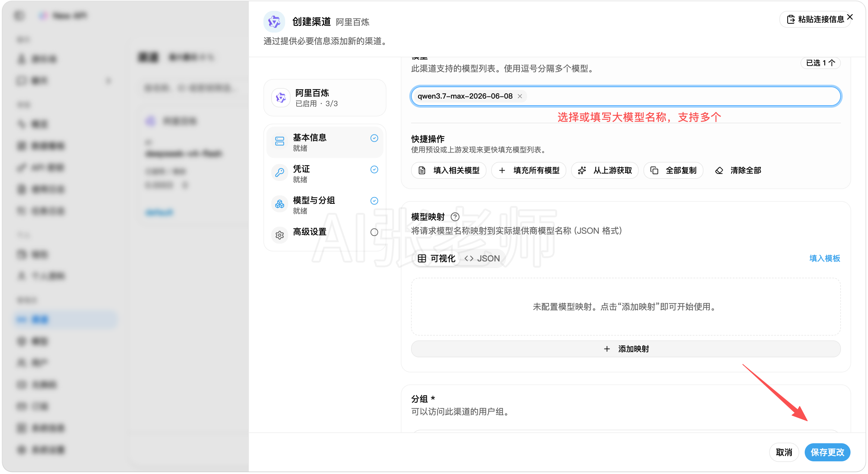Click the Alibaba Bailian logo in dialog header
This screenshot has height=474, width=868.
click(274, 22)
